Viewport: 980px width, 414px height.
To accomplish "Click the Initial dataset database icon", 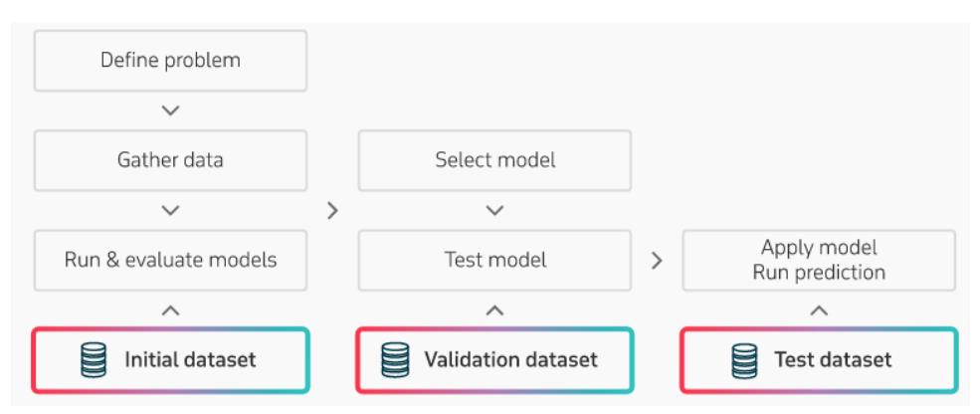I will [94, 360].
